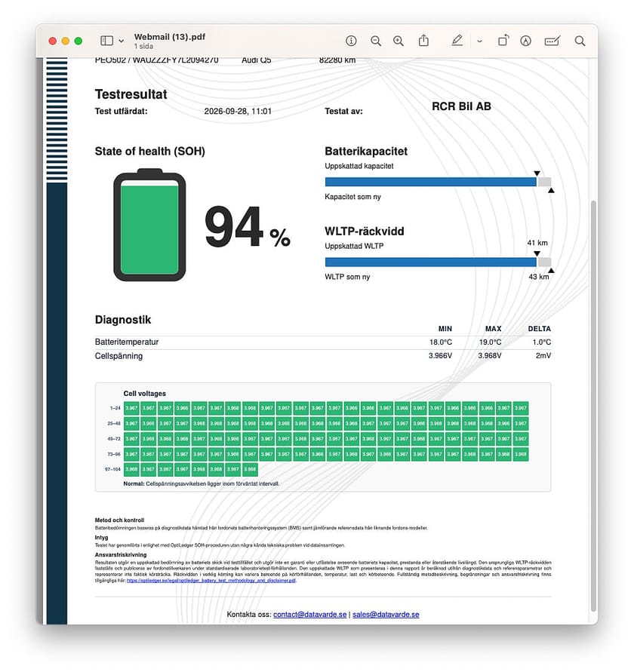Select the DELTA column header
Image resolution: width=634 pixels, height=672 pixels.
[539, 329]
